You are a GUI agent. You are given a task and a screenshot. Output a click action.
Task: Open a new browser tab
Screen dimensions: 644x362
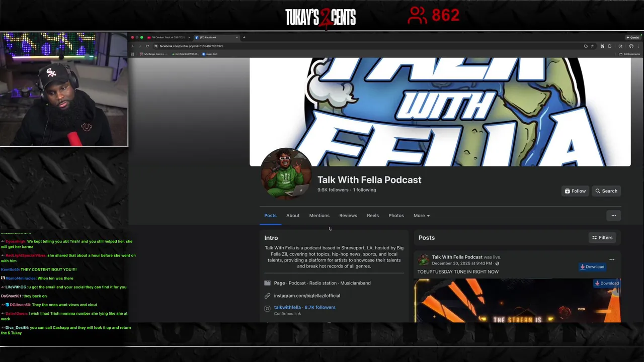click(x=244, y=37)
